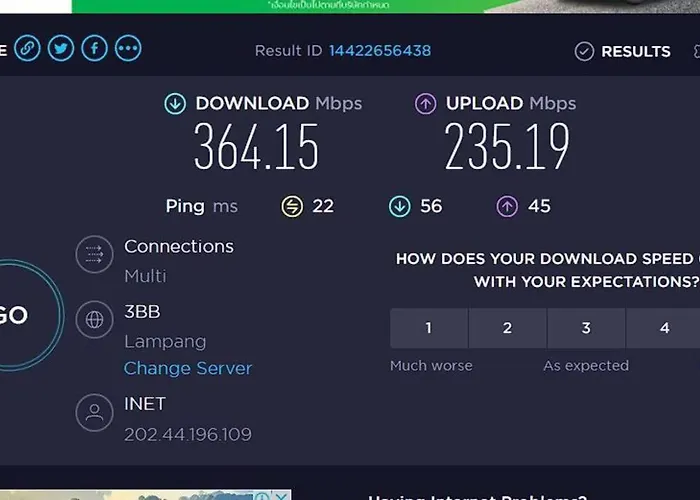
Task: Toggle the Connections mode icon
Action: (x=94, y=254)
